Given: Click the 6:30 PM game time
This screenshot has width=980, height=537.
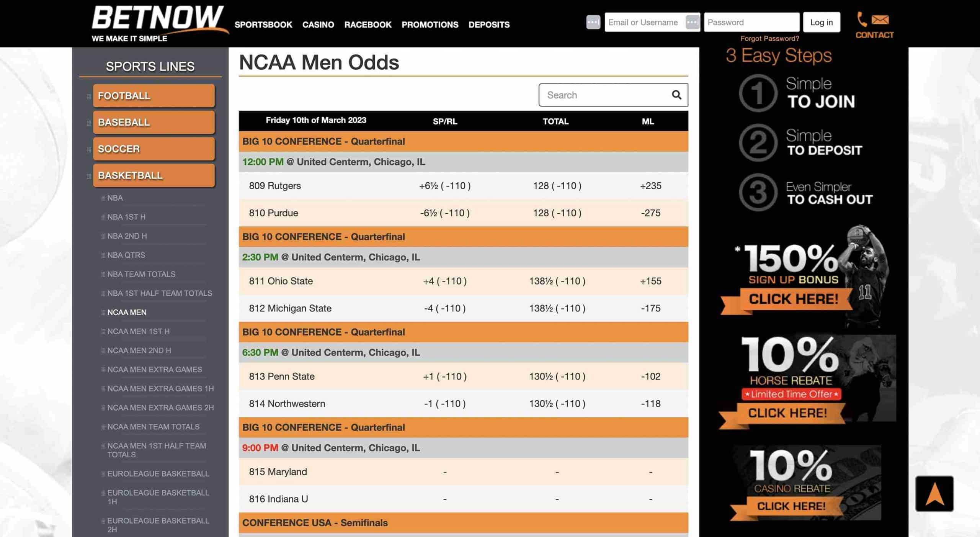Looking at the screenshot, I should pyautogui.click(x=260, y=353).
